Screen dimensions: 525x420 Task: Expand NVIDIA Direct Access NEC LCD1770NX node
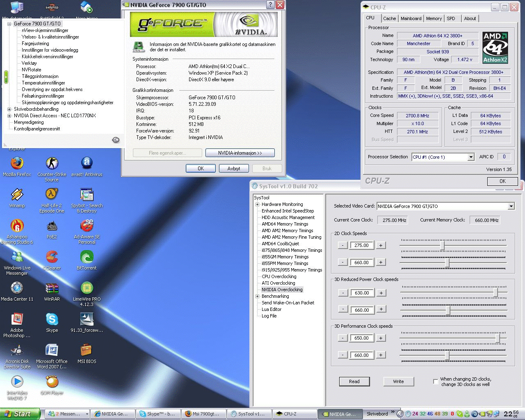point(9,116)
